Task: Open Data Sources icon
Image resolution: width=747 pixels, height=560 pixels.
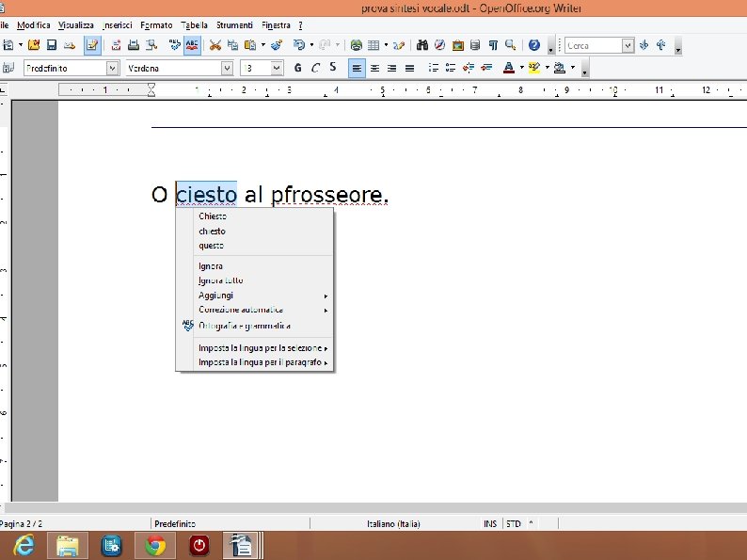Action: tap(475, 45)
